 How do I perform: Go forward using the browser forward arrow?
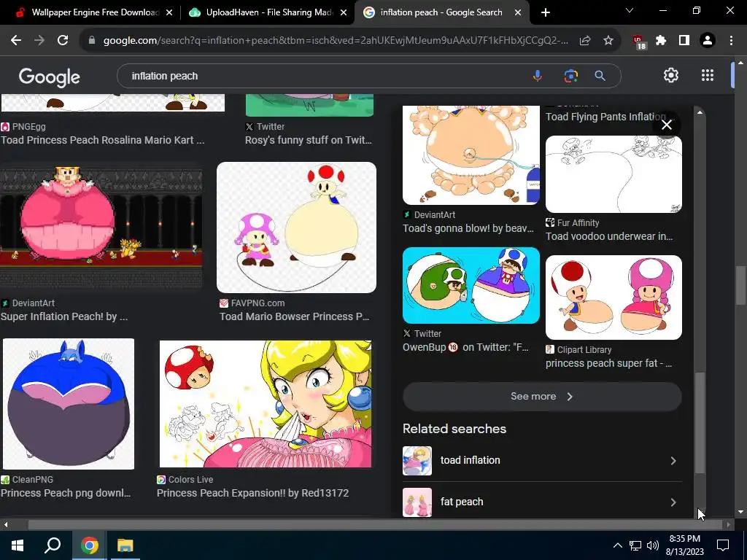click(39, 41)
